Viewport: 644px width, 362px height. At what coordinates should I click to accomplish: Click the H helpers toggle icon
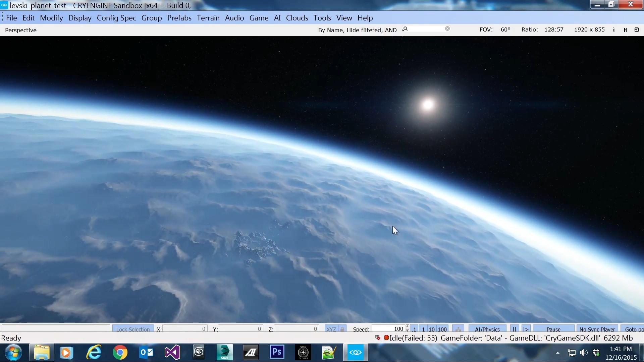(x=625, y=30)
